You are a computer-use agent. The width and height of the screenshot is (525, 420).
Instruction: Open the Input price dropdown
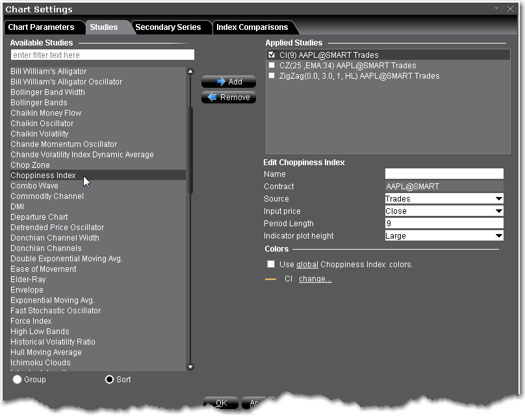(x=444, y=211)
